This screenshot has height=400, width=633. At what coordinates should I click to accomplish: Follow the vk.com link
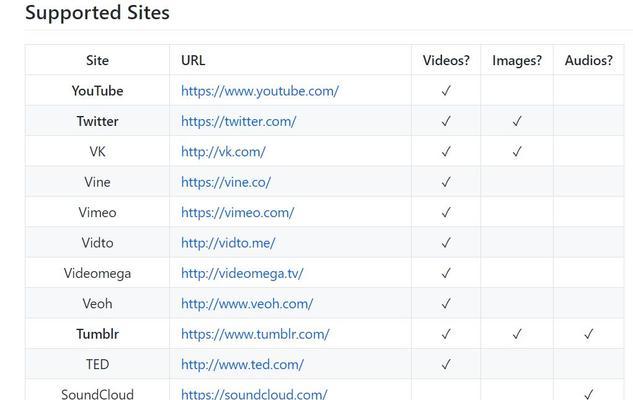coord(223,152)
